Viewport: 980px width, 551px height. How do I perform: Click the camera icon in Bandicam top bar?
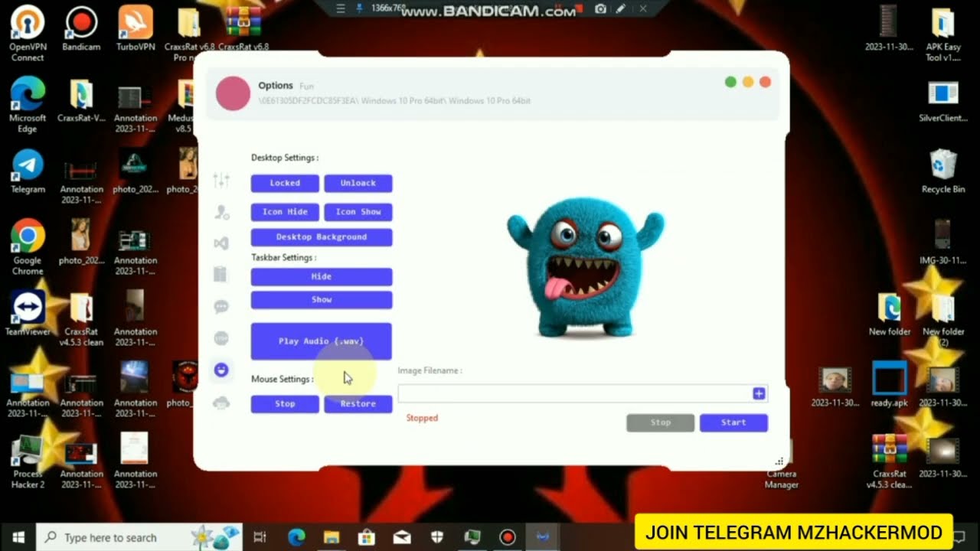601,8
